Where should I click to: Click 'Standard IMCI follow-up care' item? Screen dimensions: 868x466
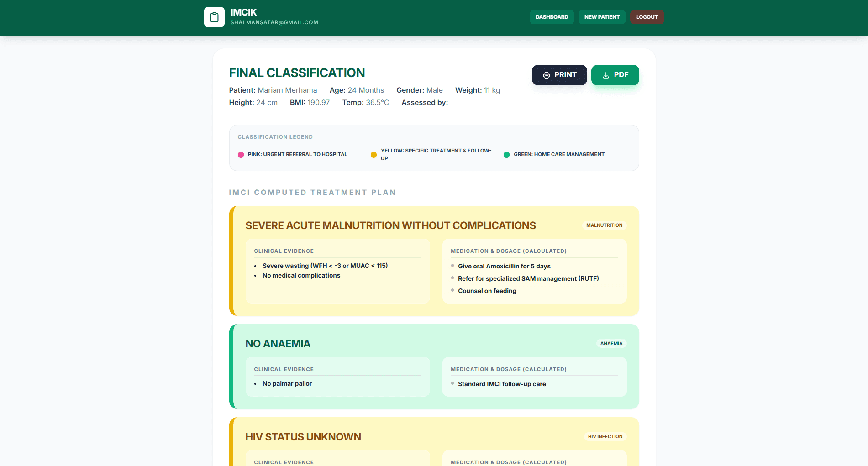coord(502,384)
